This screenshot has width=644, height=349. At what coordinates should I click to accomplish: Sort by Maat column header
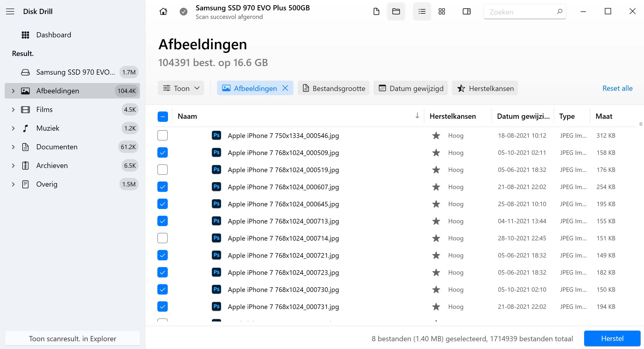pos(604,116)
